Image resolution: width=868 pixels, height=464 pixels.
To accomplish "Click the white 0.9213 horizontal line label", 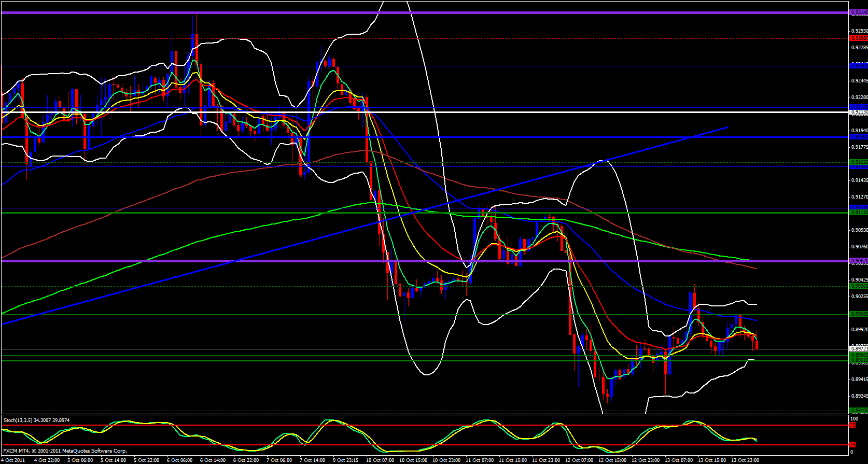I will pyautogui.click(x=858, y=112).
